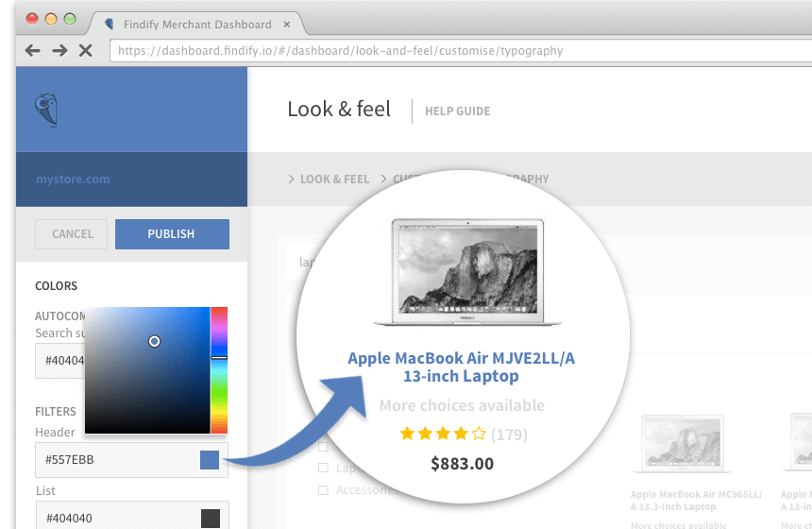Image resolution: width=812 pixels, height=529 pixels.
Task: Open the Apple MacBook Air MJVE2LL/A title link
Action: [x=461, y=367]
